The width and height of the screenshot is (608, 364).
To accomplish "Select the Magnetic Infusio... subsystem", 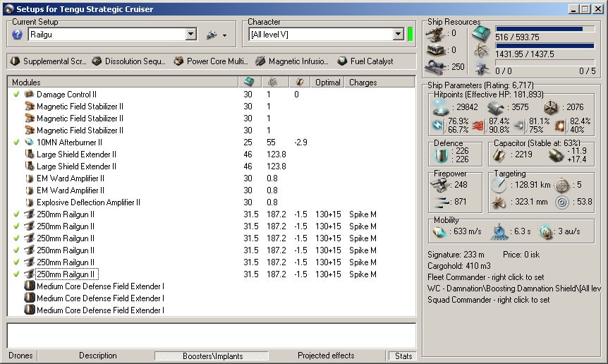I will pos(293,61).
